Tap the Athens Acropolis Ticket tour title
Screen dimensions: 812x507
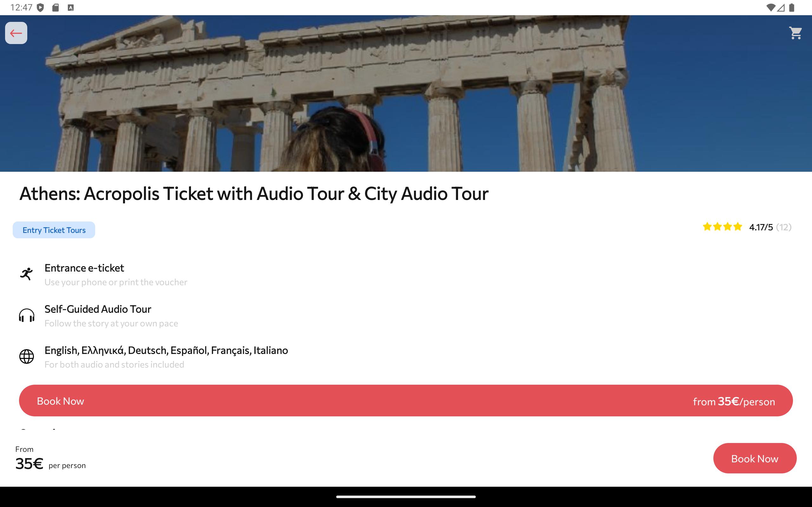(x=254, y=194)
